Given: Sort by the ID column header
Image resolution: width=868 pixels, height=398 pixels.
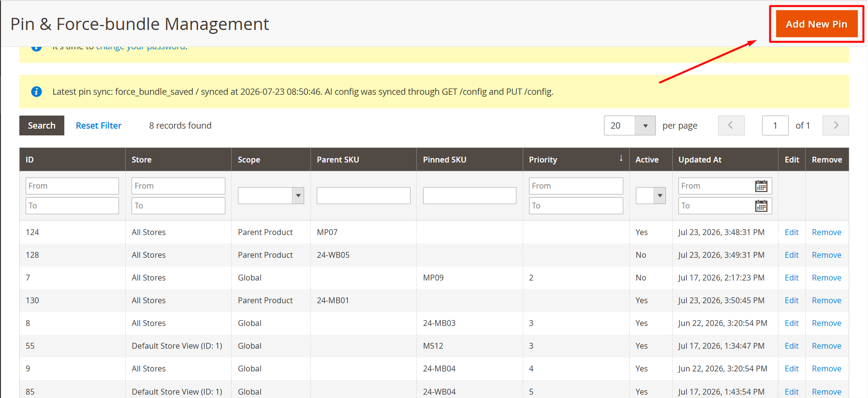Looking at the screenshot, I should coord(73,160).
